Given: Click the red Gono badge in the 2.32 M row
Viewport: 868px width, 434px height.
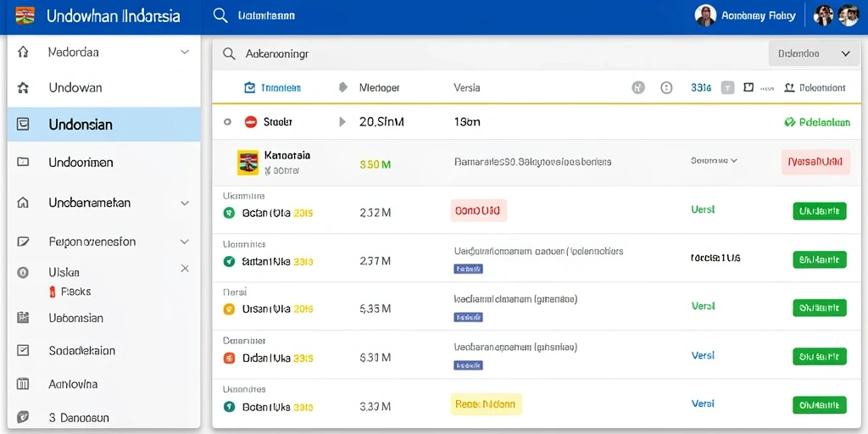Looking at the screenshot, I should pyautogui.click(x=478, y=211).
